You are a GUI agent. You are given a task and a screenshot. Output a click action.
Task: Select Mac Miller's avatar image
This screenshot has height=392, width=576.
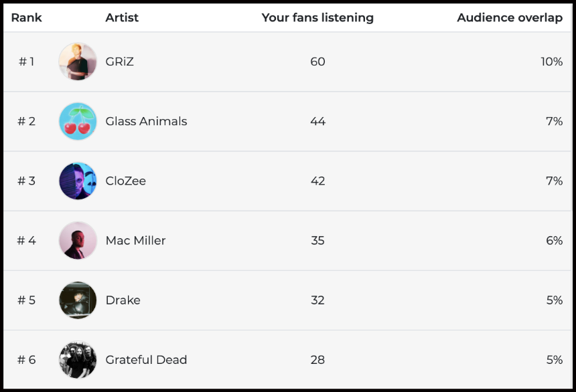(78, 240)
